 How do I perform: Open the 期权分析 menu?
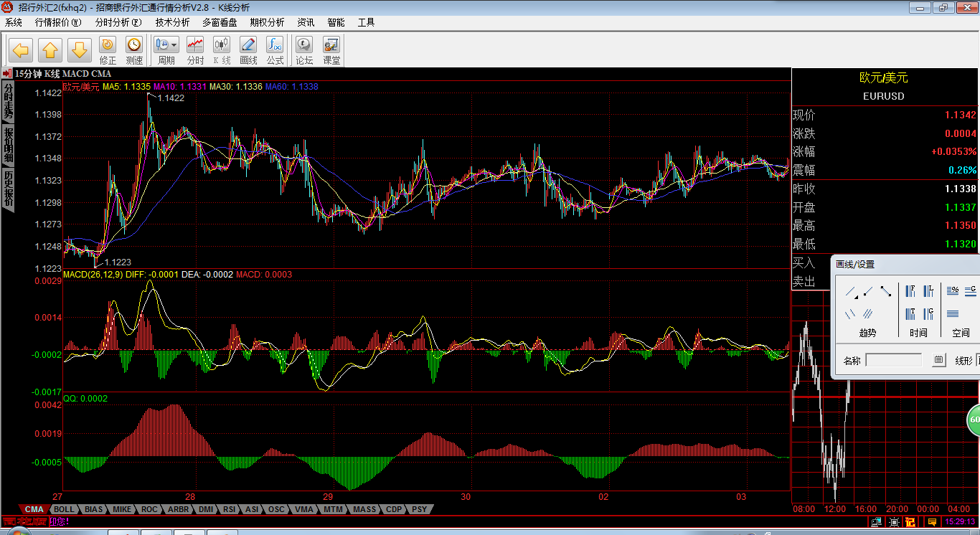267,22
